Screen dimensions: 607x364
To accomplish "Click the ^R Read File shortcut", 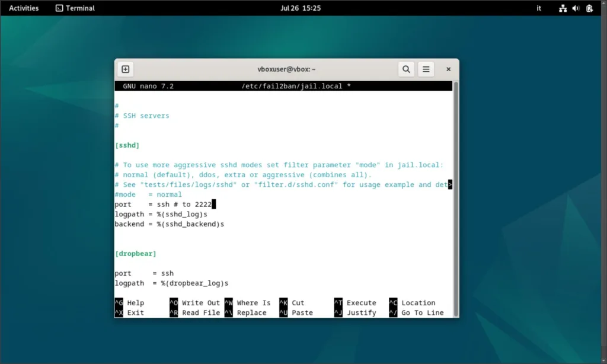I will click(x=194, y=312).
